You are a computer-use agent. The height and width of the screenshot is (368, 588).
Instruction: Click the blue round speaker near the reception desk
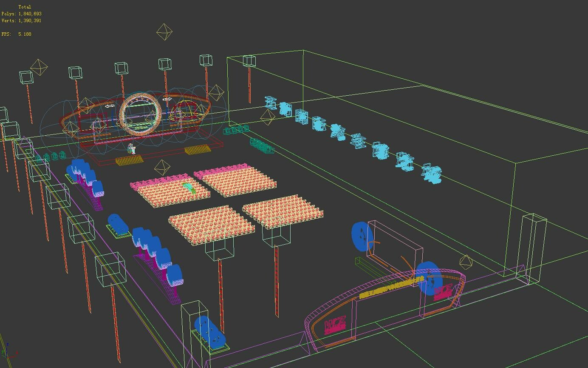pos(430,279)
